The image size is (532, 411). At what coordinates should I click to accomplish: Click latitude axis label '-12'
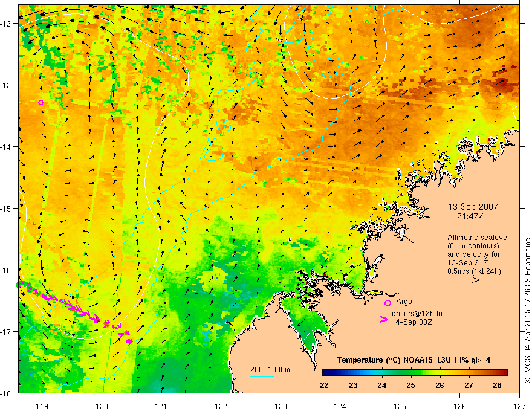click(7, 24)
